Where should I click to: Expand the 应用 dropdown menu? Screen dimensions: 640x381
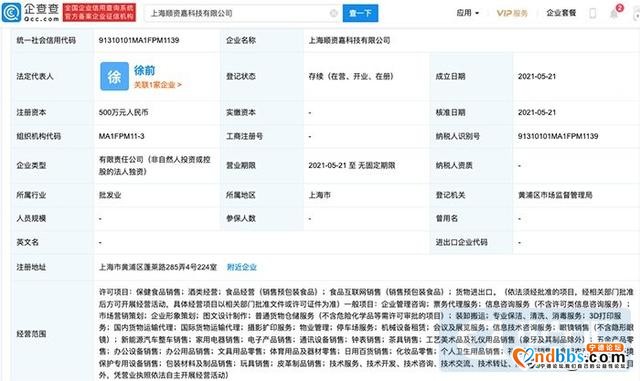[468, 13]
